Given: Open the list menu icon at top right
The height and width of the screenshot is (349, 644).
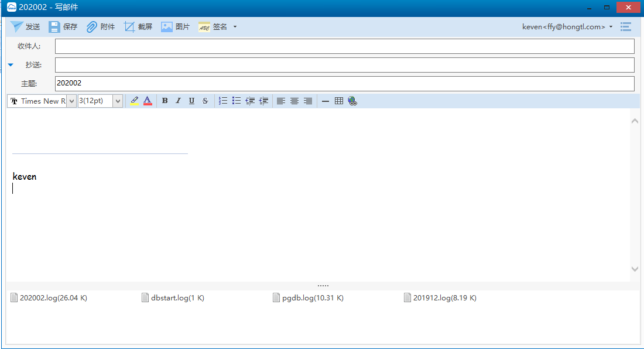Looking at the screenshot, I should click(626, 27).
